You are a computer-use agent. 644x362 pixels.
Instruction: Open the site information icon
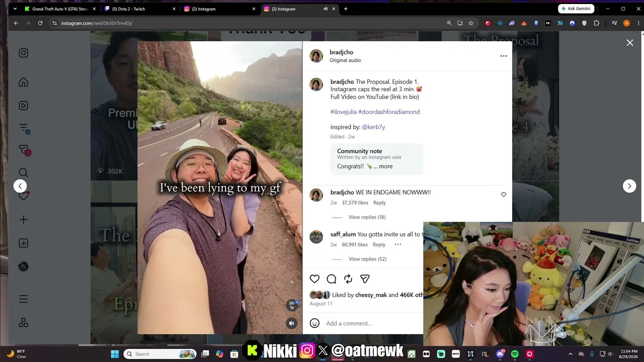click(54, 23)
